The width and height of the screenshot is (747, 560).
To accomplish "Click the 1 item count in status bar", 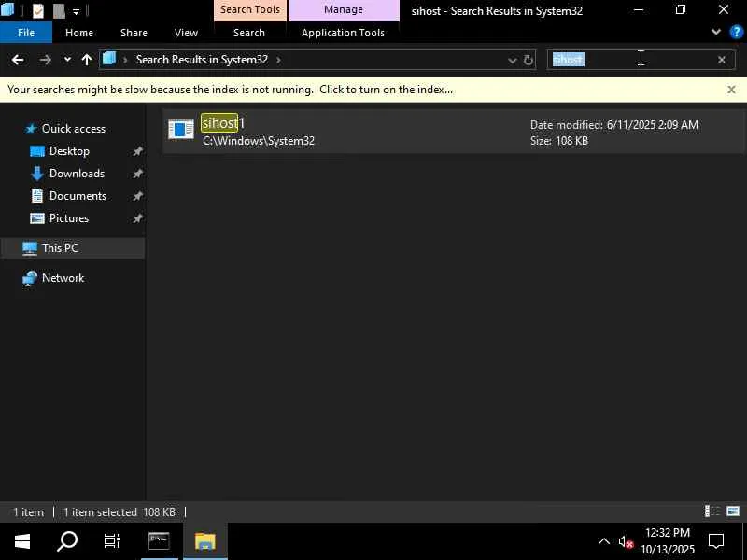I will tap(29, 511).
